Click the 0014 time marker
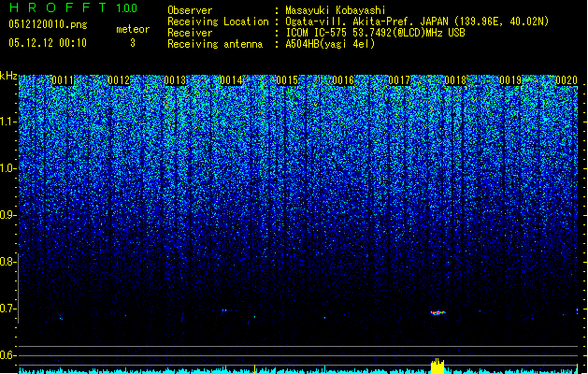 [231, 80]
